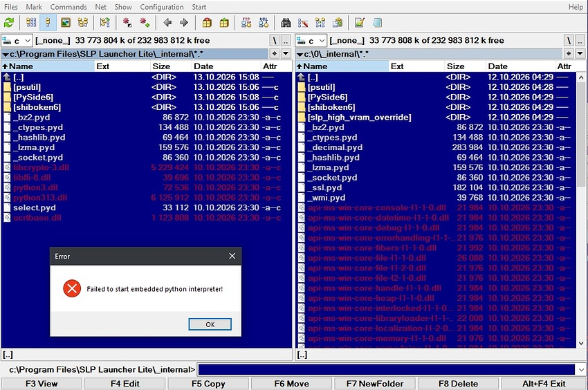Open command line history dropdown

click(x=581, y=370)
